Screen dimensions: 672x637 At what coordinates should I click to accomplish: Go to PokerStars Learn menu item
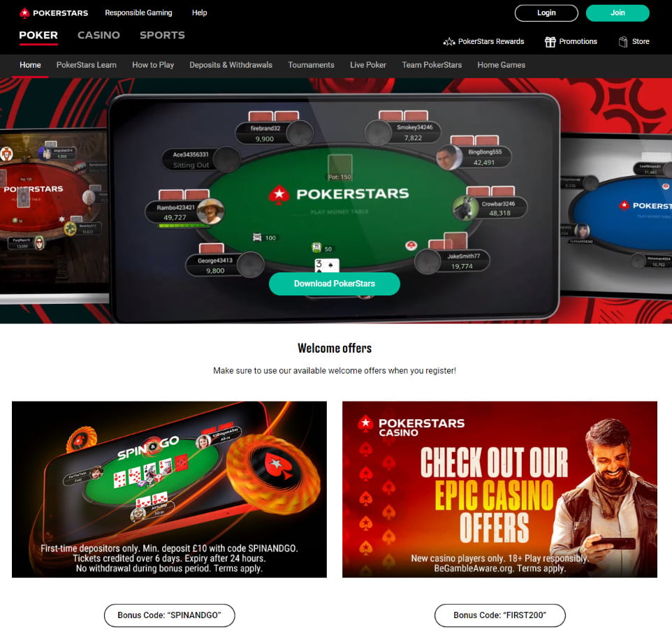[86, 65]
